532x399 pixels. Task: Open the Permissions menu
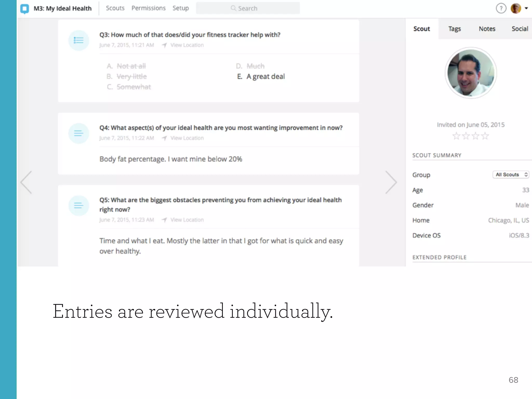point(148,8)
